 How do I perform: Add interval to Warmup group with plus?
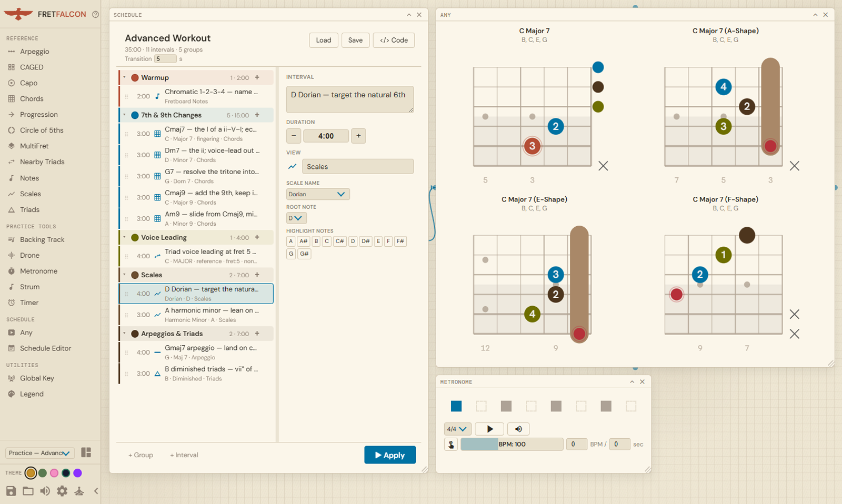pos(257,77)
